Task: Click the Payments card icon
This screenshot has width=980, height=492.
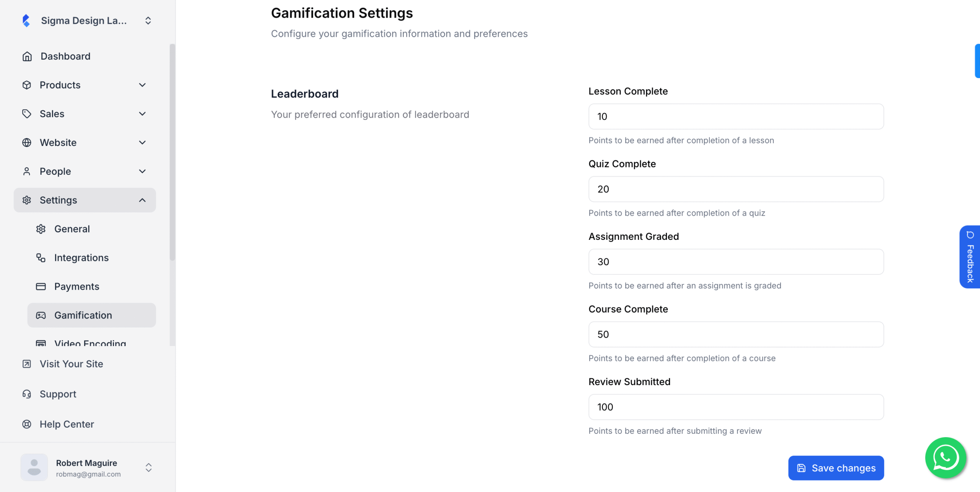Action: [x=41, y=286]
